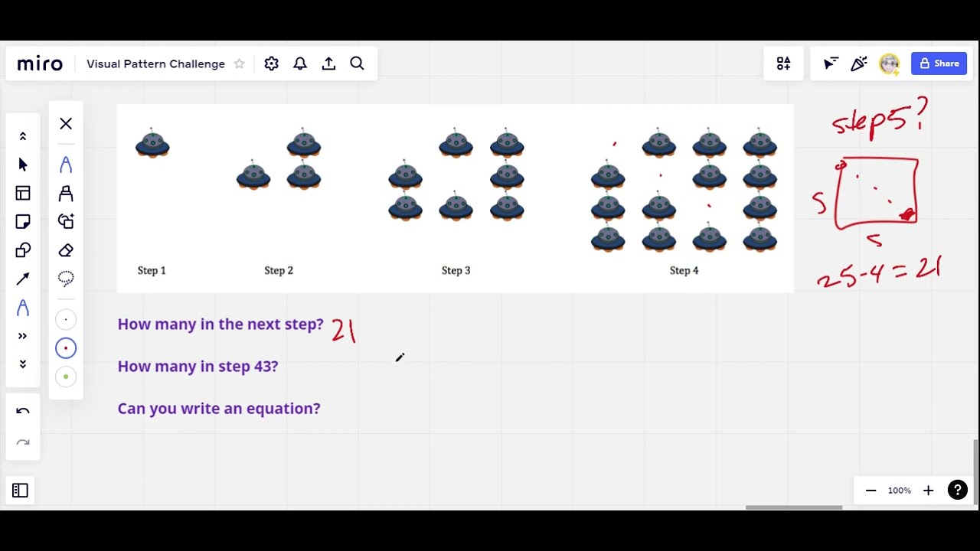The height and width of the screenshot is (551, 980).
Task: Star the board as favorite
Action: tap(239, 64)
